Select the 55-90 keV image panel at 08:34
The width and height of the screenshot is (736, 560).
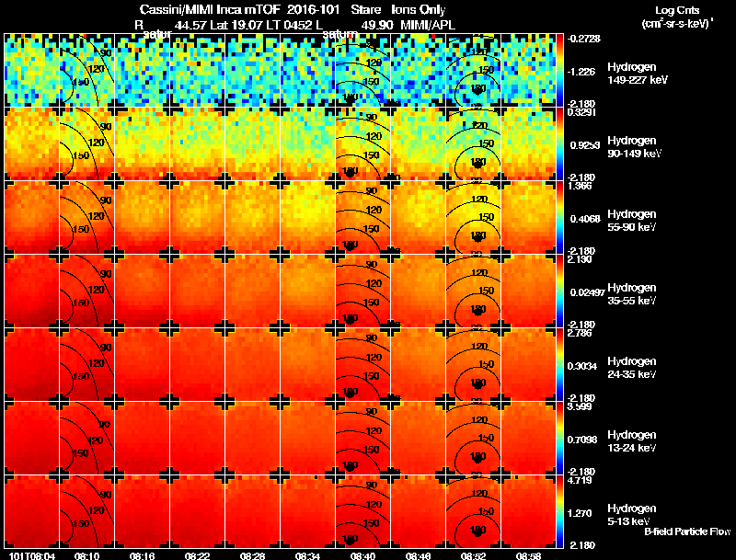click(307, 218)
